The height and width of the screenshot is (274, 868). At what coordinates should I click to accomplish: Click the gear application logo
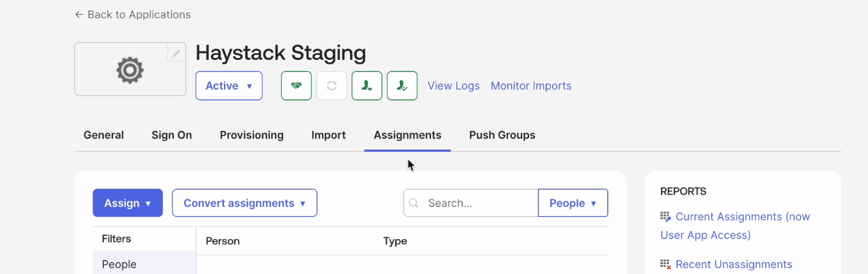pyautogui.click(x=130, y=70)
